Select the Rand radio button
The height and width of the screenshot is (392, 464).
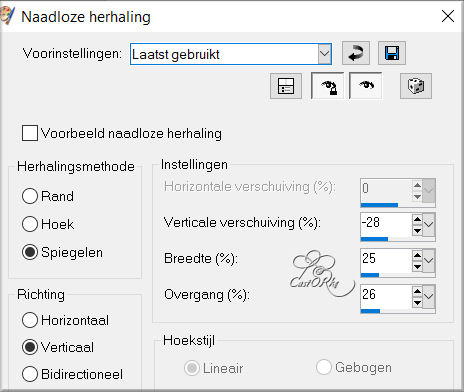tap(30, 196)
